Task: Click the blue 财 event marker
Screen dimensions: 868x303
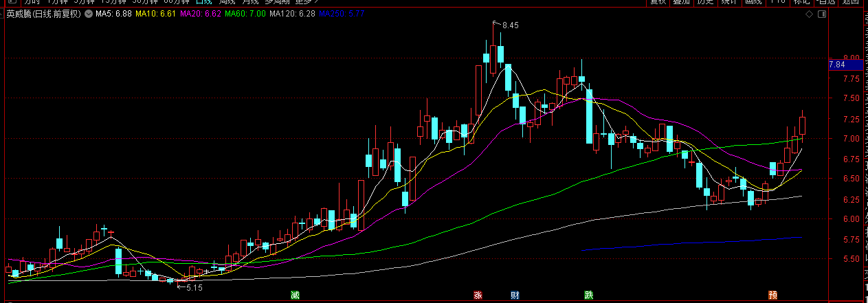Action: click(515, 295)
